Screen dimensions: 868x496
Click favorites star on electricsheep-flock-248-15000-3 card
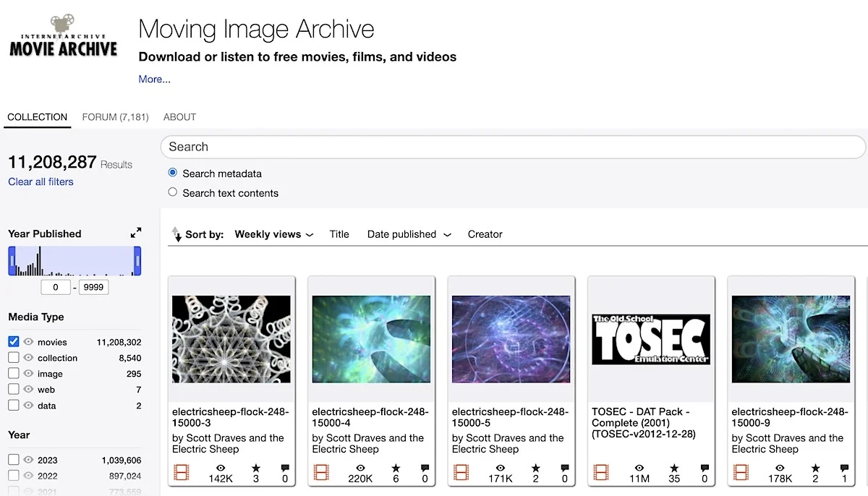(x=255, y=469)
